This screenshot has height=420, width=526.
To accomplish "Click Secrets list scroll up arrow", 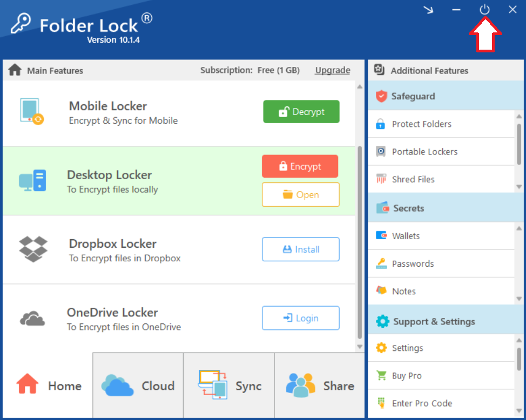I will pos(519,228).
